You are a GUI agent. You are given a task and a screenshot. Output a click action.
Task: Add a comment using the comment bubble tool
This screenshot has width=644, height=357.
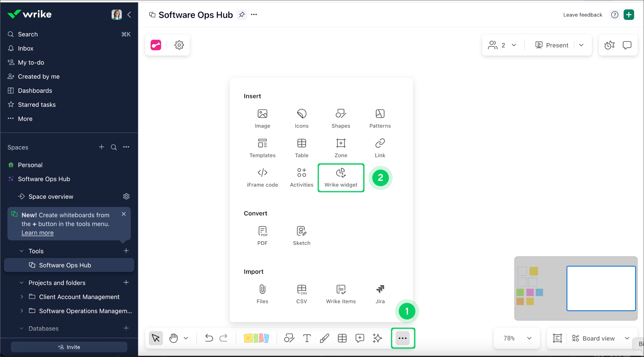point(360,338)
